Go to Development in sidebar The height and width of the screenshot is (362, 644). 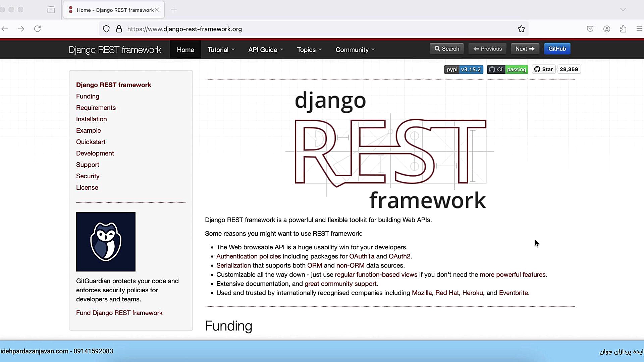click(95, 153)
